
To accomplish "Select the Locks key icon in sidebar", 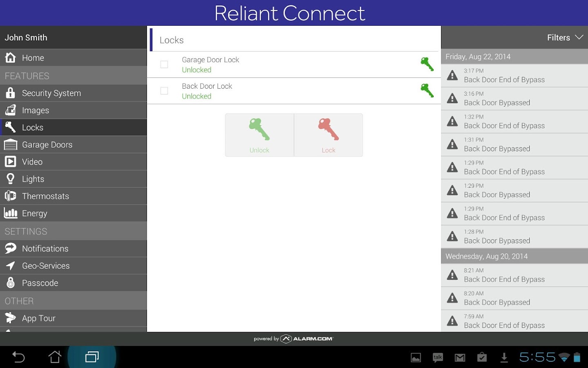I will click(11, 127).
